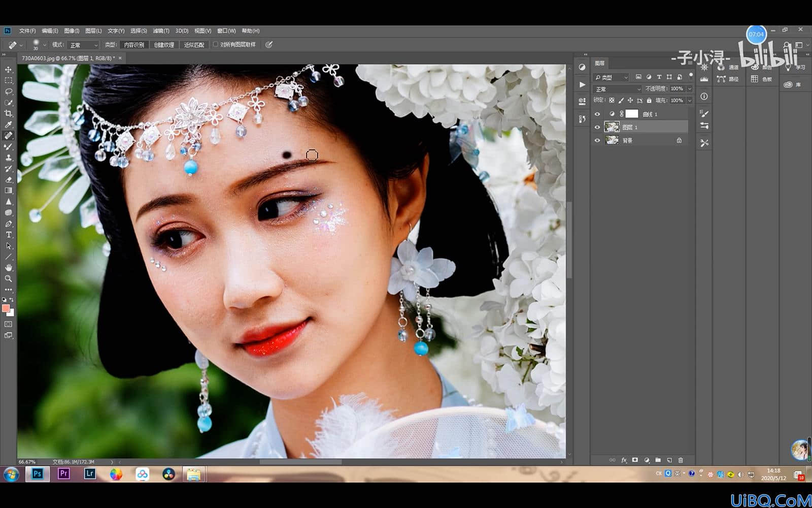Open the 图像(I) menu
The image size is (812, 508).
72,31
